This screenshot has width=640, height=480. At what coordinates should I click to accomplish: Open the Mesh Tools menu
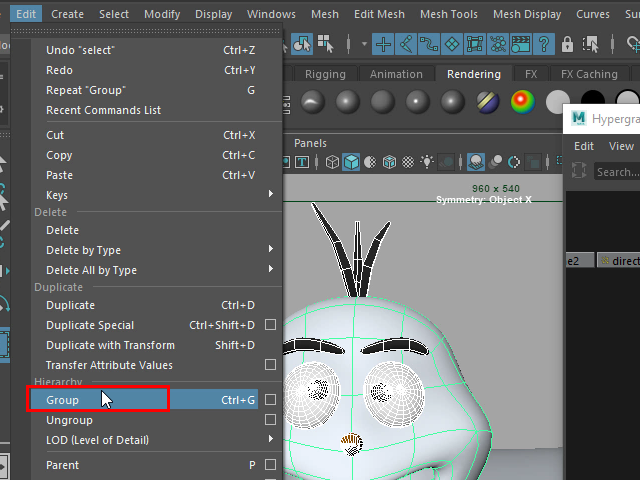[448, 14]
